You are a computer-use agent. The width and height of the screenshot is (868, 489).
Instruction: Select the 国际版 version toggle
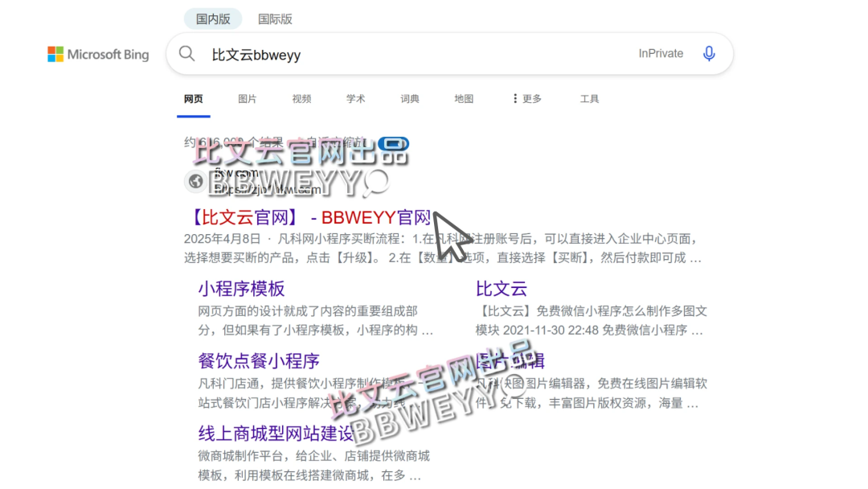[275, 18]
